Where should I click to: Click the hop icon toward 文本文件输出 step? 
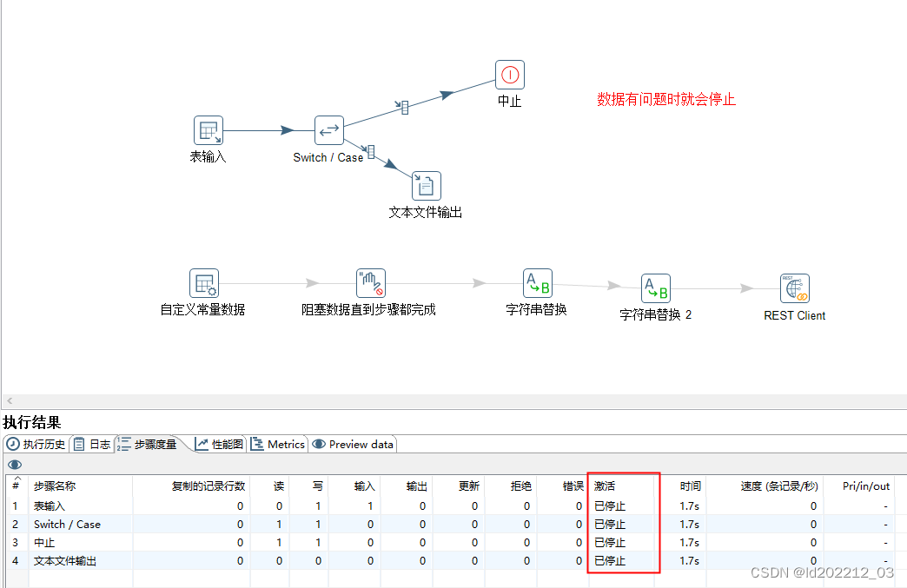click(369, 151)
